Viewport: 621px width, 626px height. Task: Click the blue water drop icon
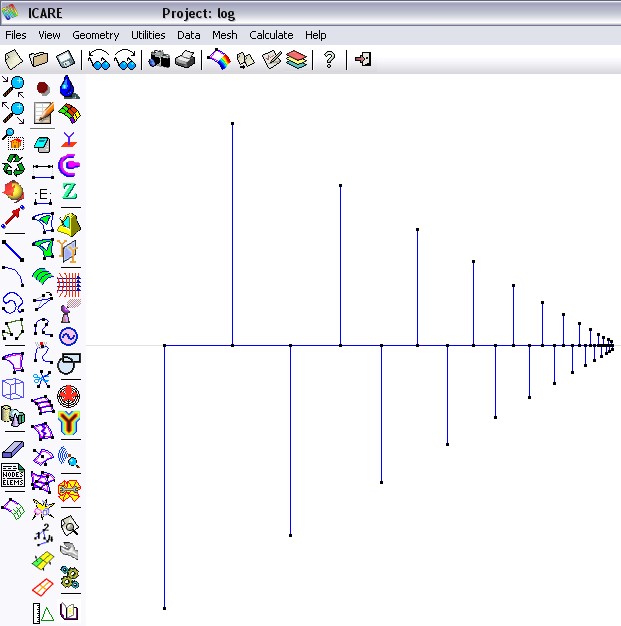point(69,87)
